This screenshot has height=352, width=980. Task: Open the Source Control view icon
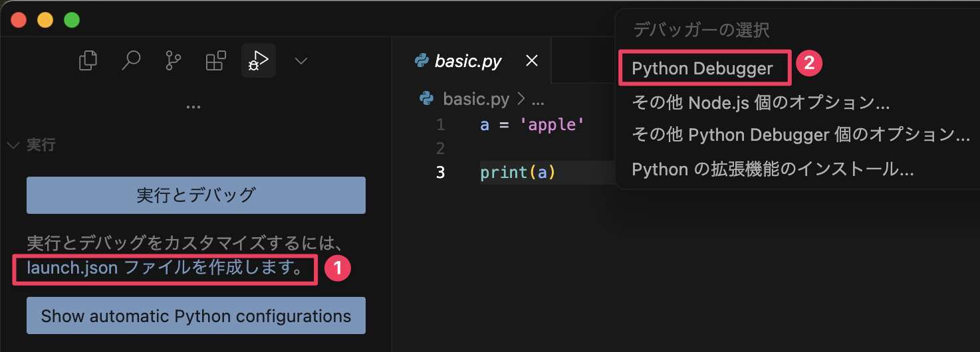tap(173, 61)
